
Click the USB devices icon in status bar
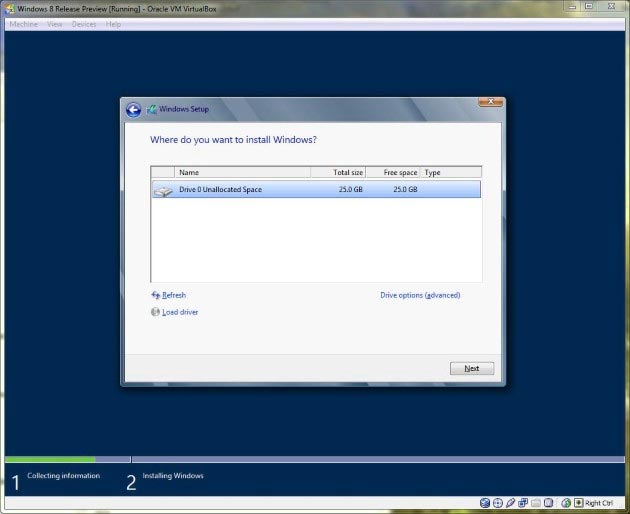pos(510,503)
